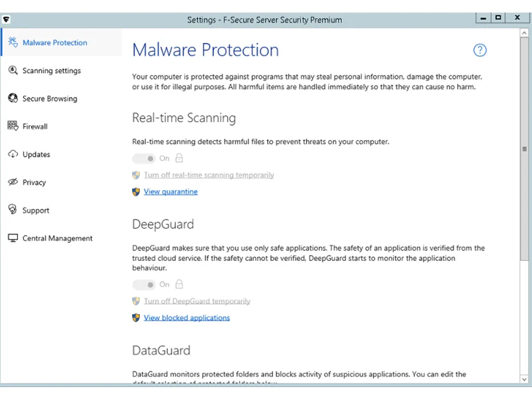The image size is (532, 399).
Task: Click the lock icon beside DeepGuard toggle
Action: point(179,285)
